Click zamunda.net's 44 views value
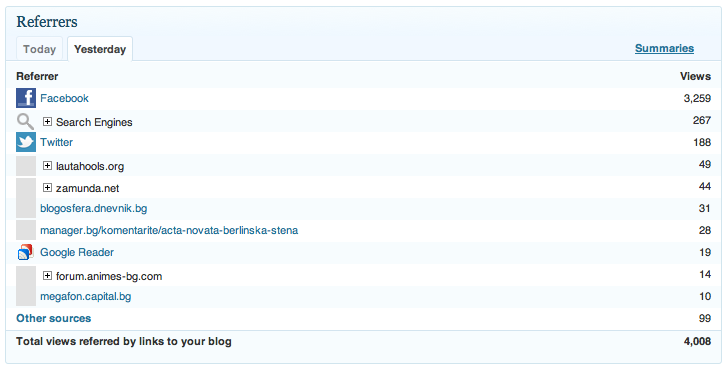Viewport: 726px width, 370px height. (705, 186)
